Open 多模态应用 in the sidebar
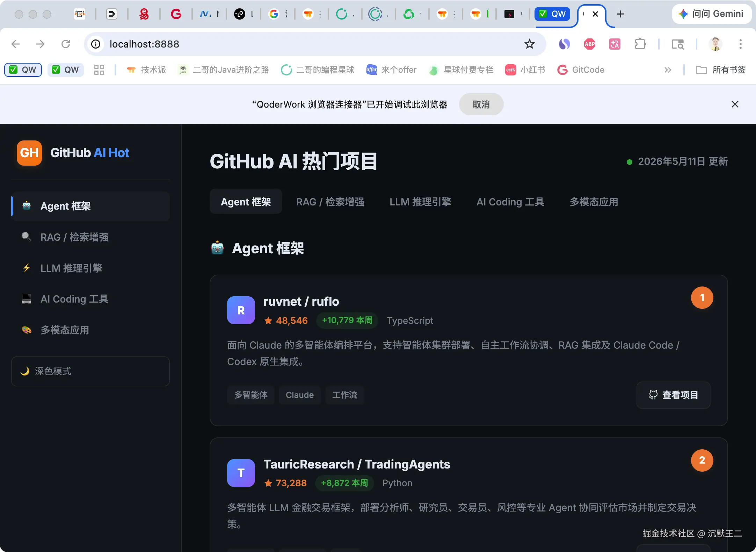756x552 pixels. point(90,330)
